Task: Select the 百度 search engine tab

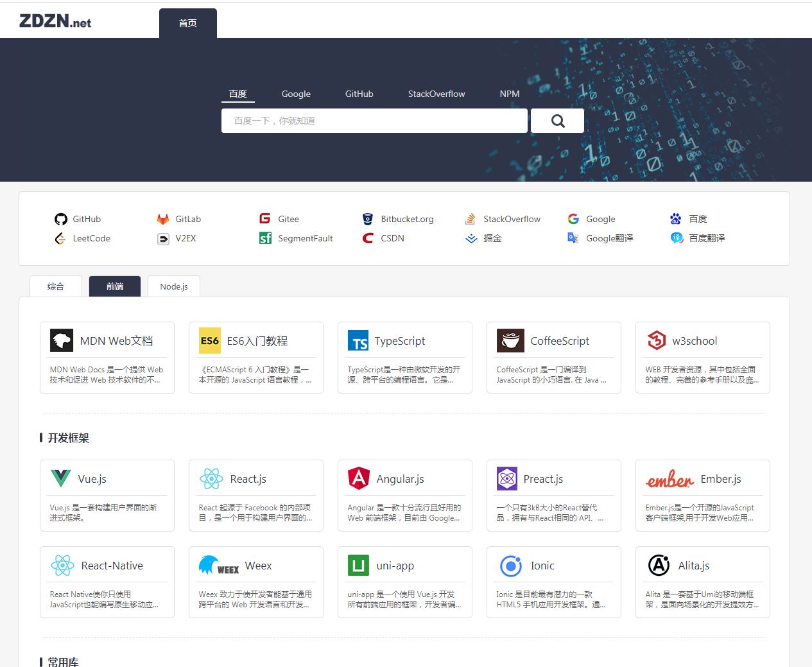Action: (x=238, y=94)
